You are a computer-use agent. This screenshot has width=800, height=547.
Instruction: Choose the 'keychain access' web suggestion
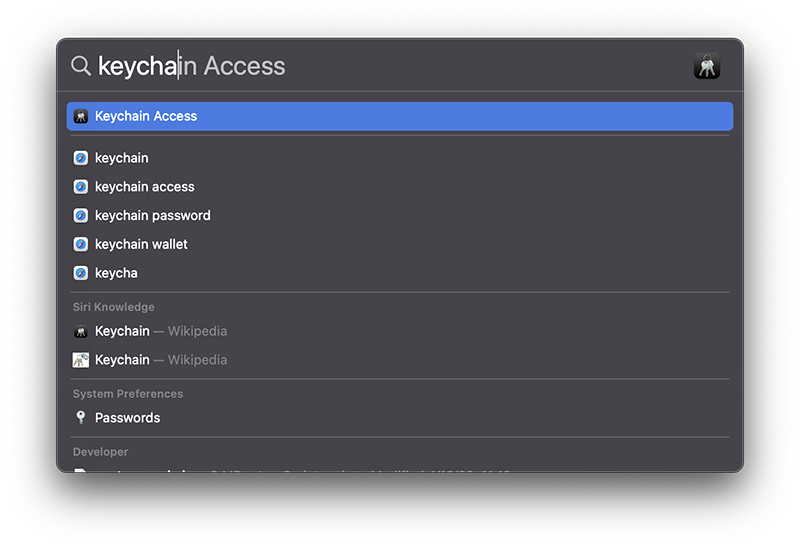tap(400, 187)
